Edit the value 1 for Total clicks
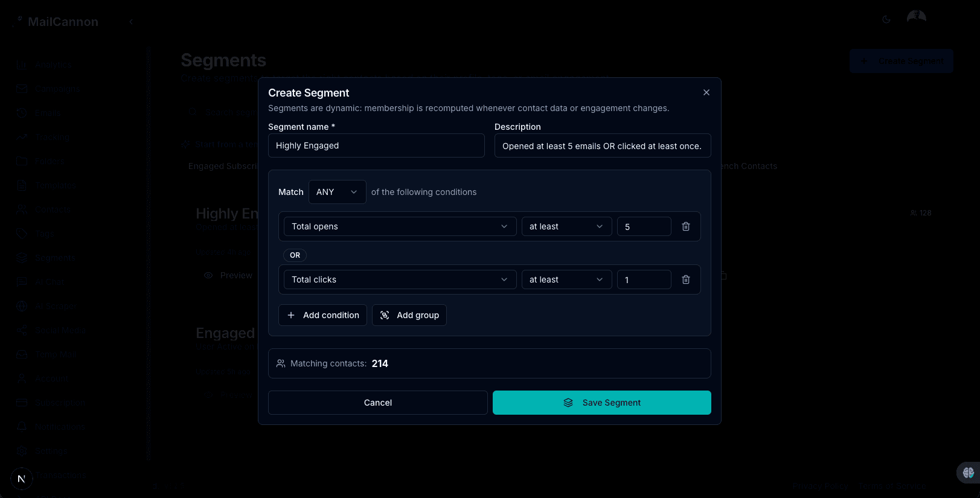The image size is (980, 498). point(644,279)
